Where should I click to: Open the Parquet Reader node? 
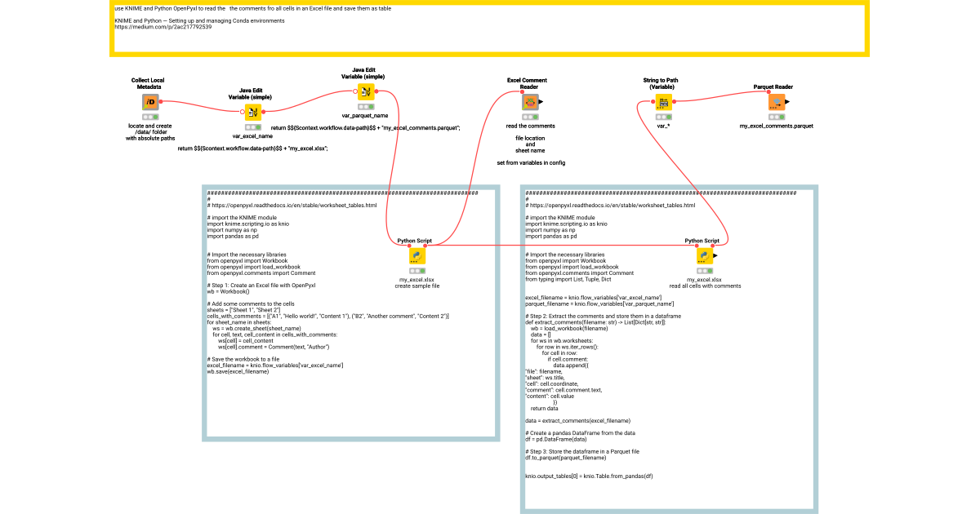(x=775, y=102)
